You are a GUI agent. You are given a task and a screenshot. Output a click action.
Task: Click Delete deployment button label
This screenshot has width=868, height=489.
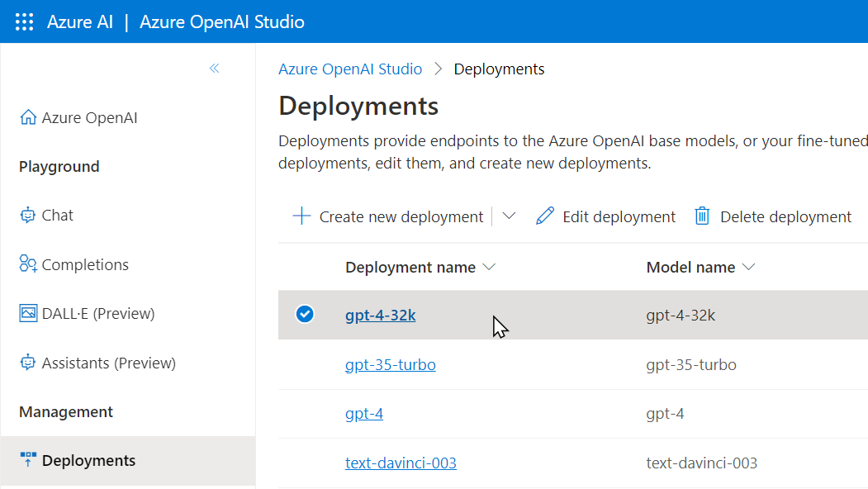pyautogui.click(x=785, y=216)
